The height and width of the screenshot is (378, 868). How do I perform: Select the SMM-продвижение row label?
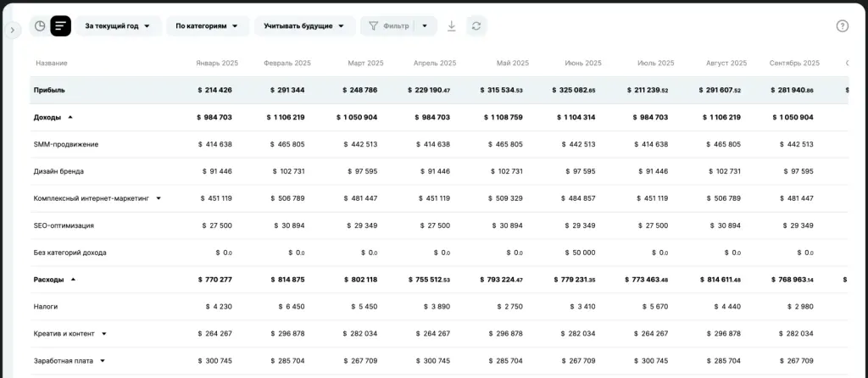point(66,144)
